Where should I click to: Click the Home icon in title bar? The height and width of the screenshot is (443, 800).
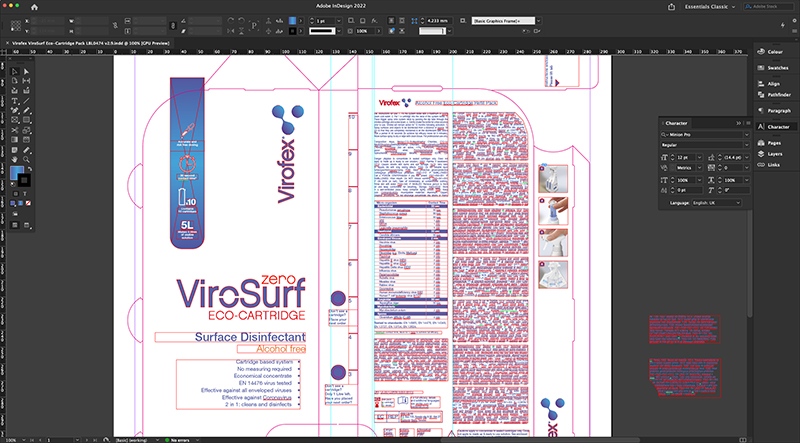point(34,7)
